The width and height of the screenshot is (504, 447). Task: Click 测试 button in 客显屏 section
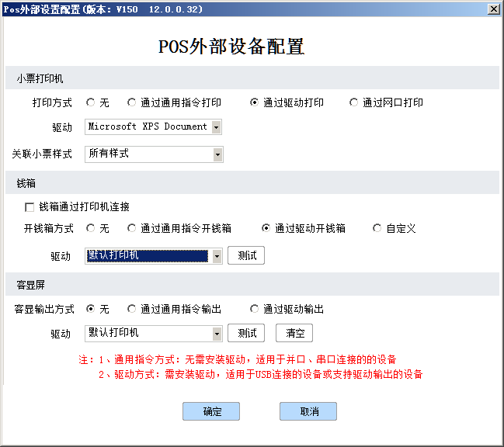click(x=246, y=333)
